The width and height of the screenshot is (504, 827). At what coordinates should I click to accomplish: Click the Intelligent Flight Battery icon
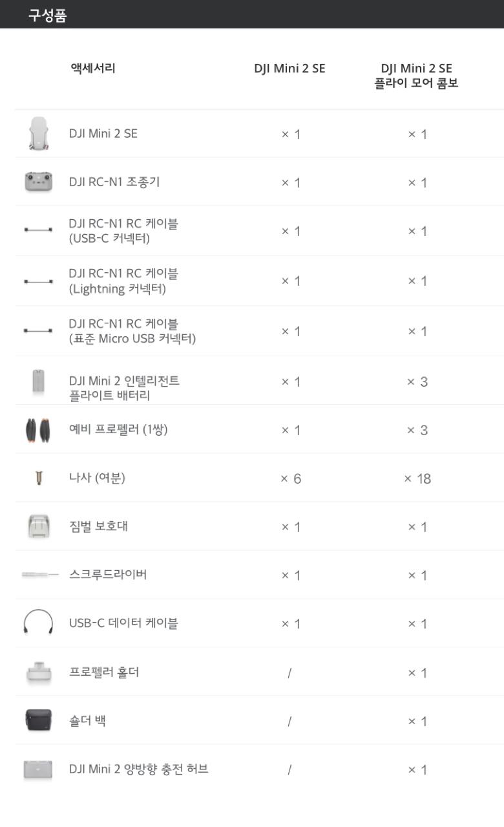38,381
